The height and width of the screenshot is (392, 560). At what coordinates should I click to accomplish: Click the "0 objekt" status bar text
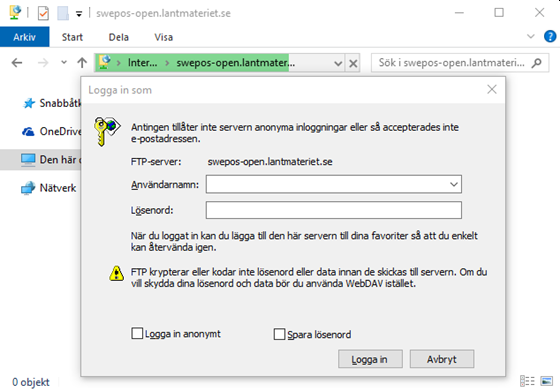(31, 382)
